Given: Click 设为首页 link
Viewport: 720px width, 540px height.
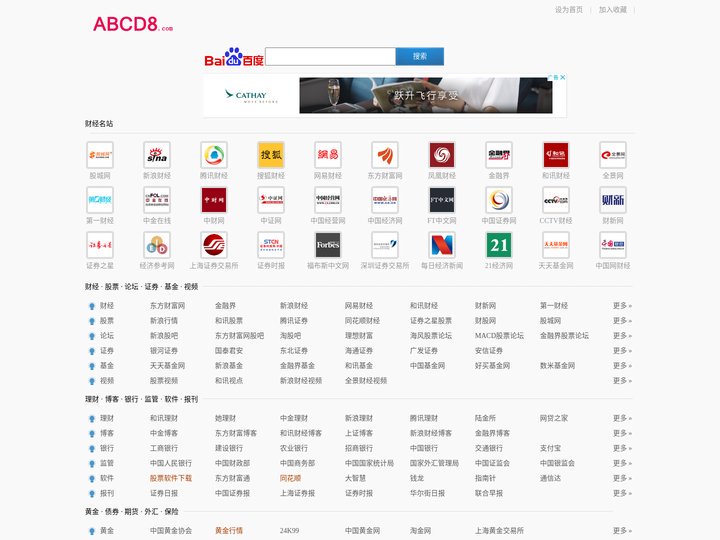Looking at the screenshot, I should point(569,10).
